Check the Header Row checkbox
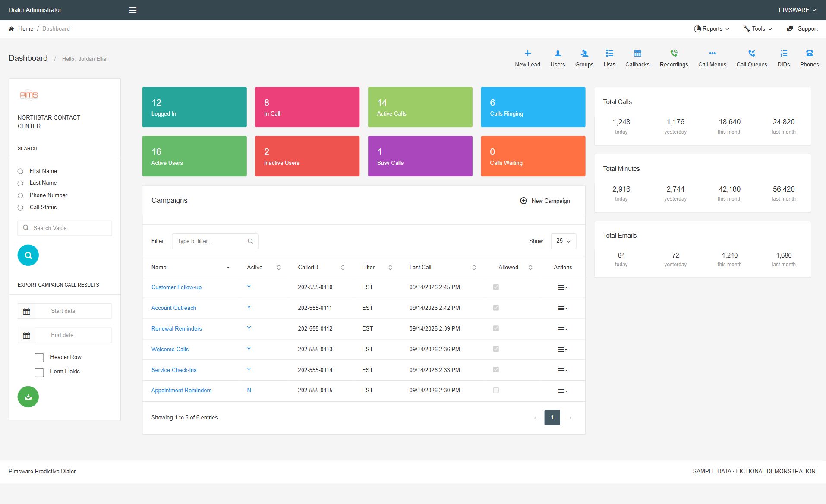826x504 pixels. (39, 358)
